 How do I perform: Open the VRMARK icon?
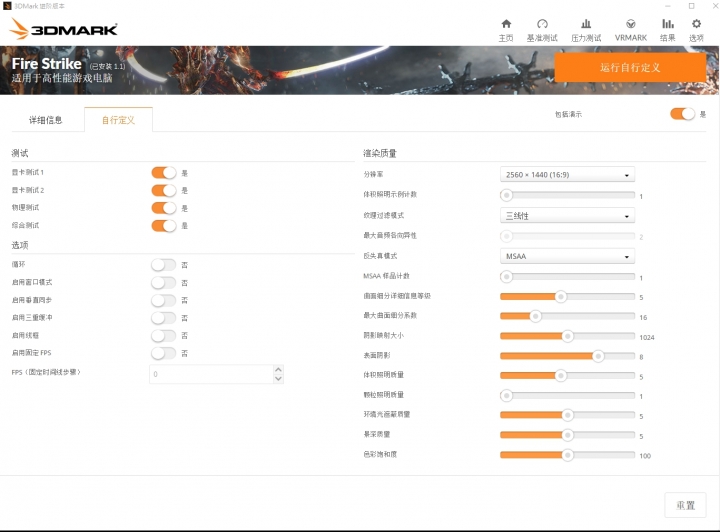pos(630,24)
